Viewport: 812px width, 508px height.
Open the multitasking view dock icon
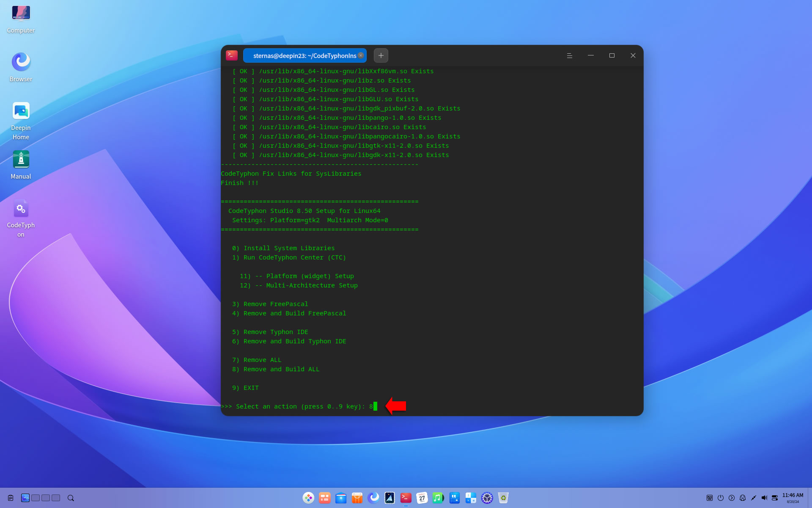pyautogui.click(x=325, y=498)
